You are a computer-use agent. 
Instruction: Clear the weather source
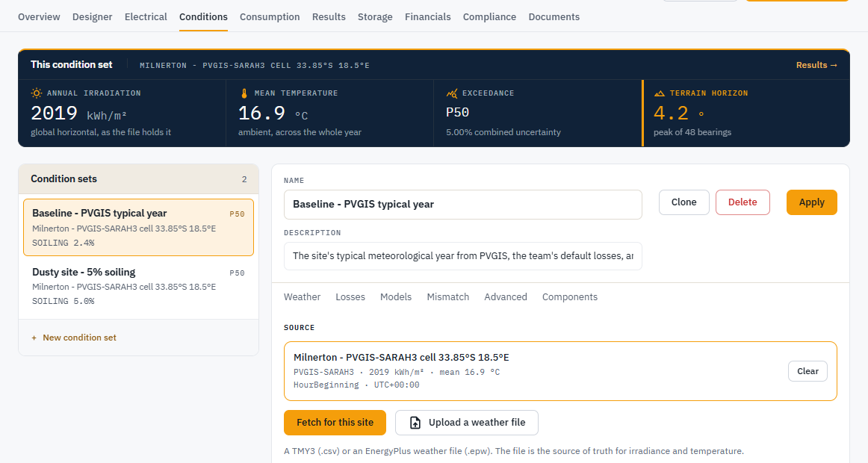pyautogui.click(x=807, y=371)
